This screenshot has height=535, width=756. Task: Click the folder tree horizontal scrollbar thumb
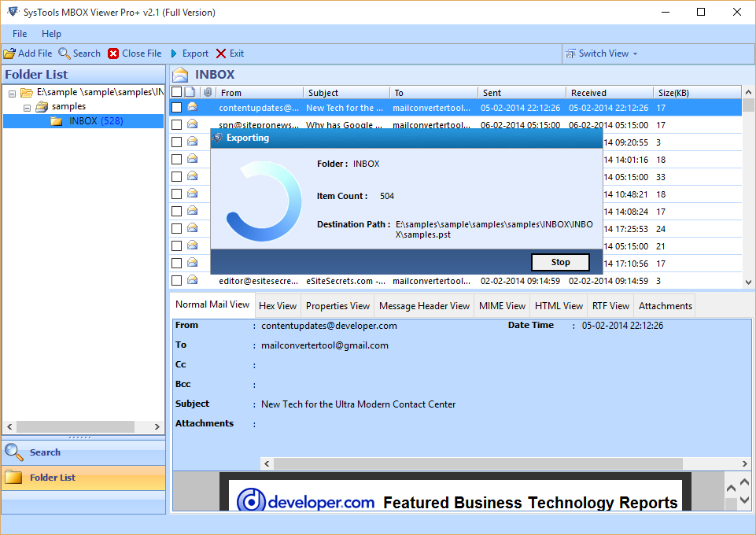(76, 426)
